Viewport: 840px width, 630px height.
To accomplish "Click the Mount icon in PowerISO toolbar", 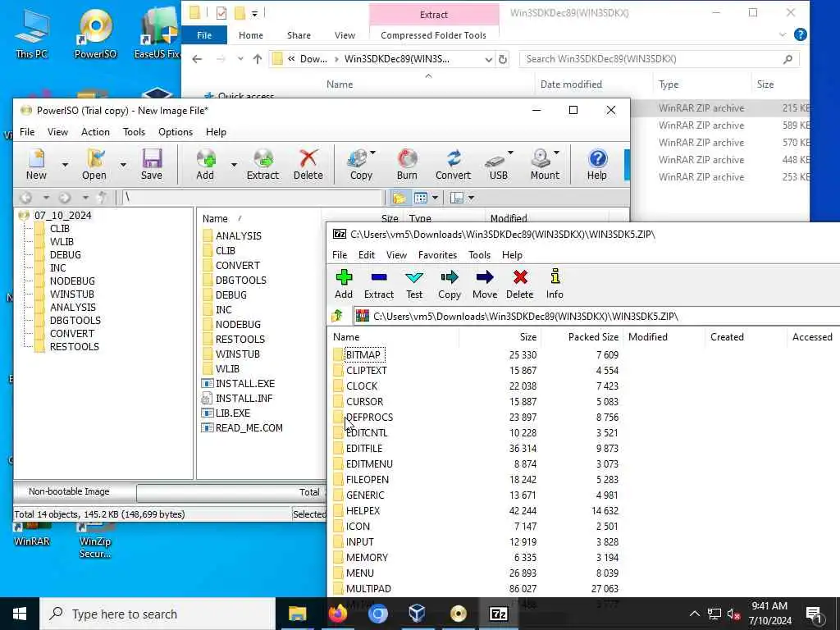I will (543, 164).
